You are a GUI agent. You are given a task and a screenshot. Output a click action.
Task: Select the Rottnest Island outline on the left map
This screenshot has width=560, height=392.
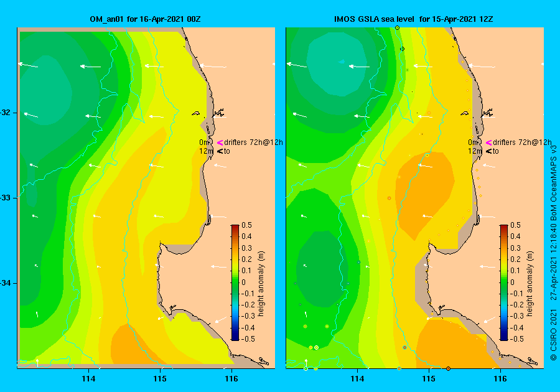196,113
